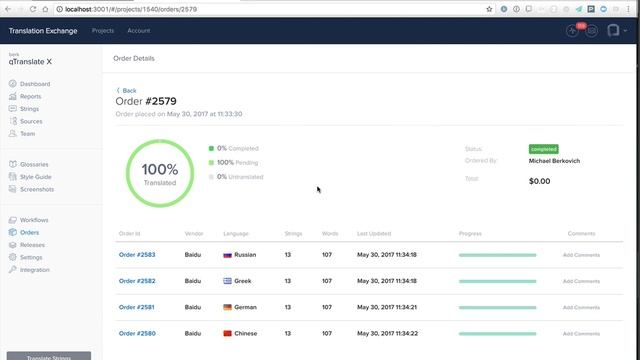The height and width of the screenshot is (360, 640).
Task: Add Comments to the Greek order
Action: (581, 281)
